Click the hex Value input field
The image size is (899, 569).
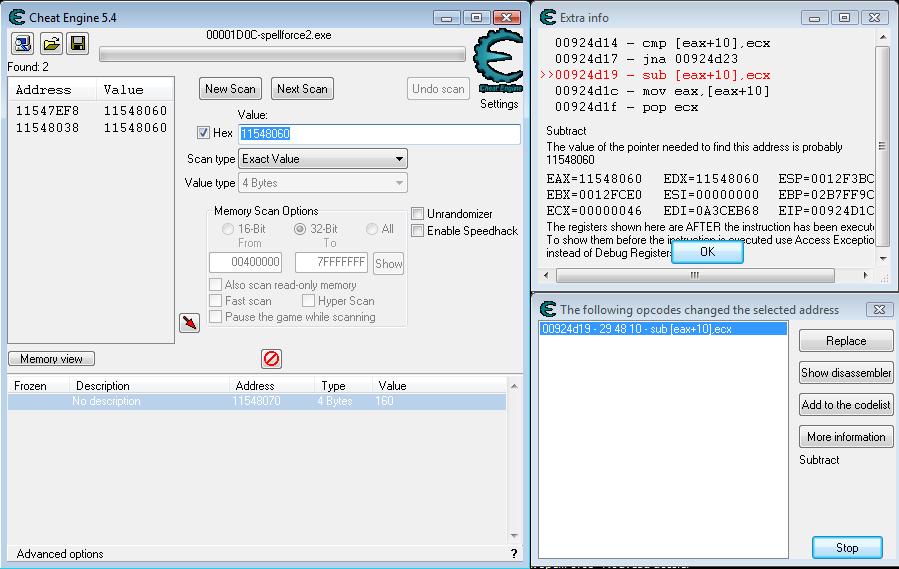pyautogui.click(x=380, y=134)
